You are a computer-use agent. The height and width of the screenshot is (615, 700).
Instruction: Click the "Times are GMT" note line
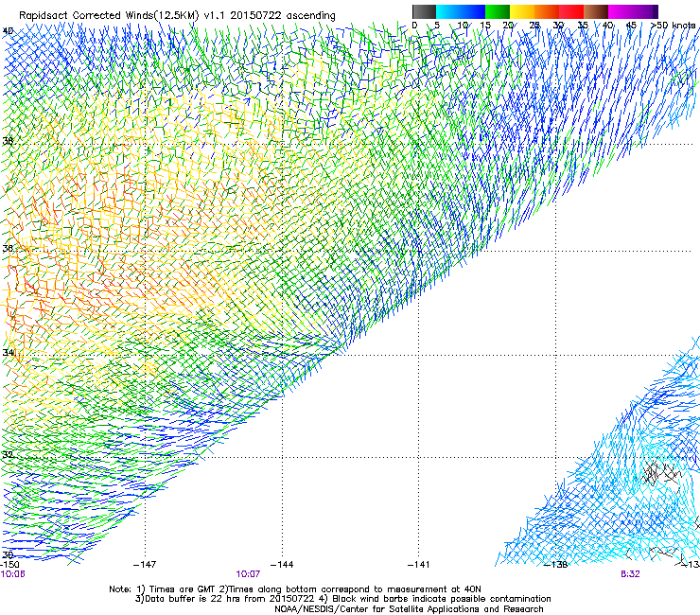pyautogui.click(x=295, y=589)
